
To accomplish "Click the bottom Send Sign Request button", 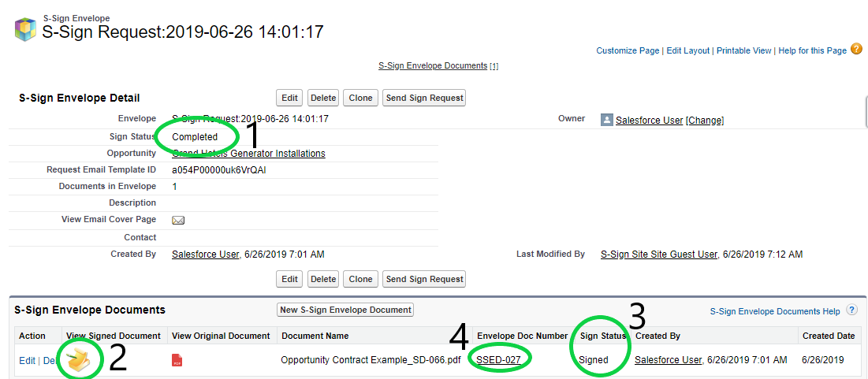I will point(424,279).
